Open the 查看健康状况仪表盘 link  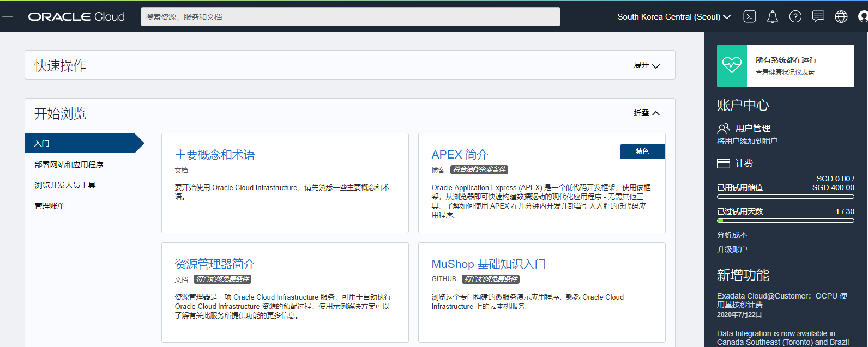pos(785,72)
